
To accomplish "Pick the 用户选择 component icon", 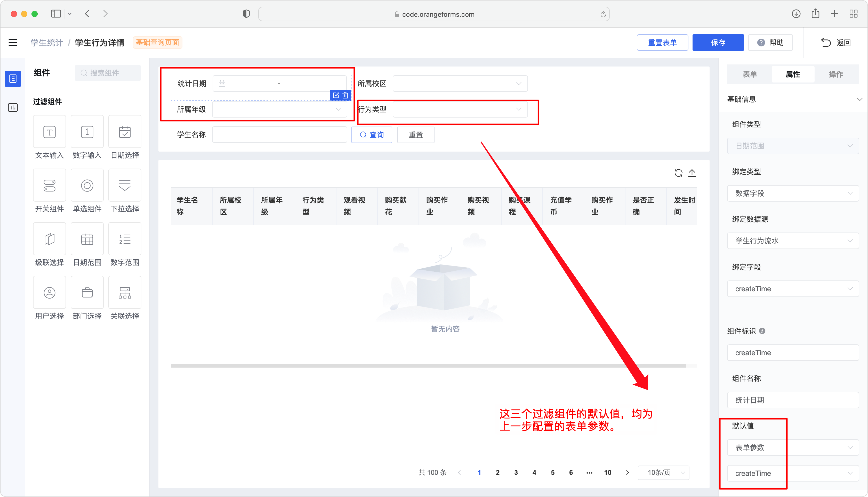I will [x=50, y=293].
